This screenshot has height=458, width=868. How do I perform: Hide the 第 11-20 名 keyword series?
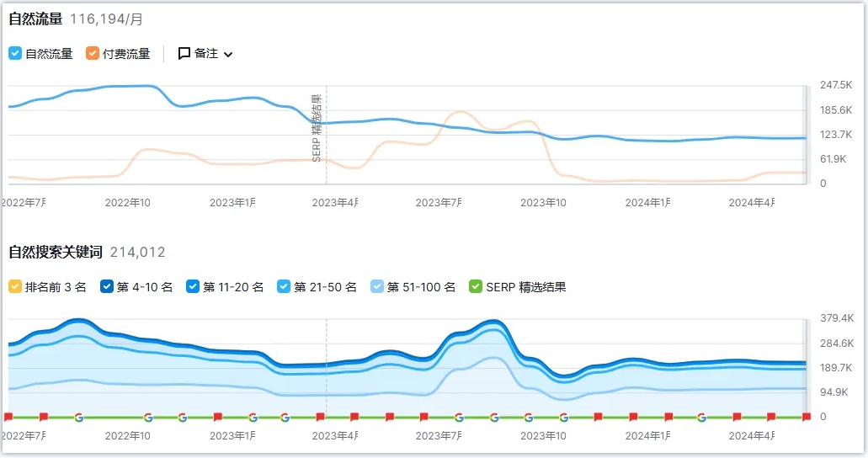(x=193, y=286)
